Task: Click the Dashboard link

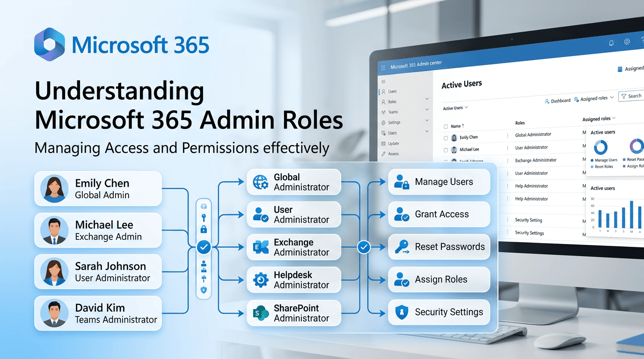Action: 561,100
